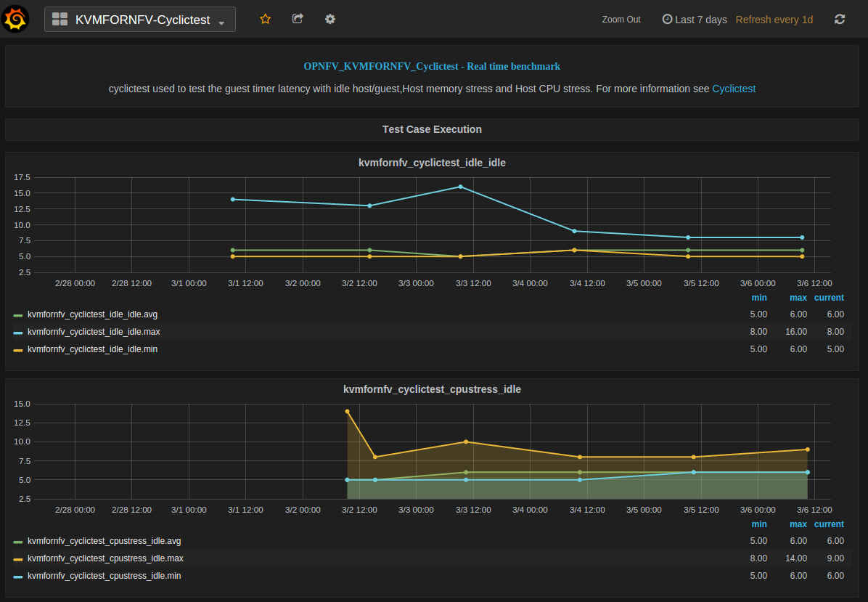This screenshot has width=868, height=602.
Task: Open the Cyclictest information link
Action: coord(734,89)
